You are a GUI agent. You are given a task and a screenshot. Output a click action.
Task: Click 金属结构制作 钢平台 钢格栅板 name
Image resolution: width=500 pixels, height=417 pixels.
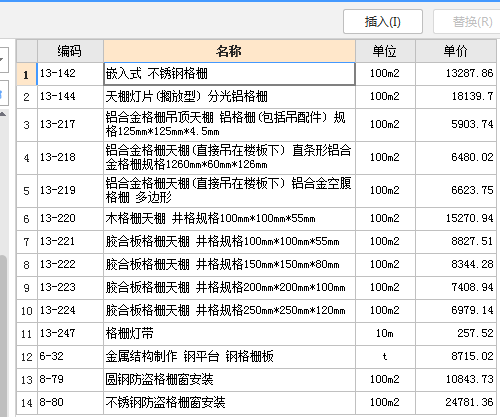[229, 357]
